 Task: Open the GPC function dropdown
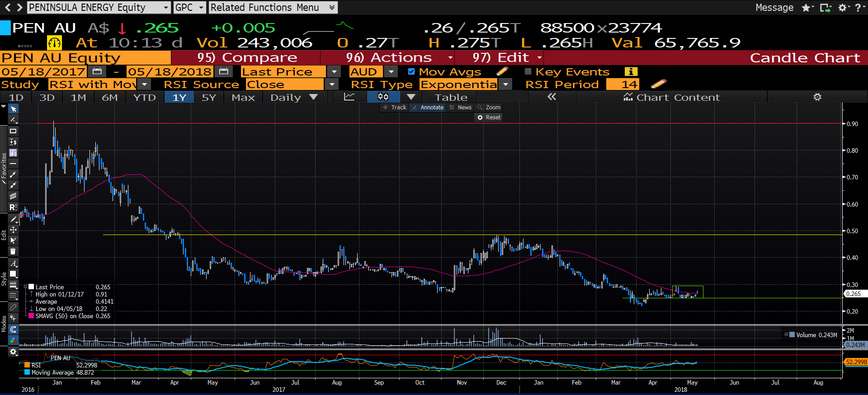click(201, 8)
